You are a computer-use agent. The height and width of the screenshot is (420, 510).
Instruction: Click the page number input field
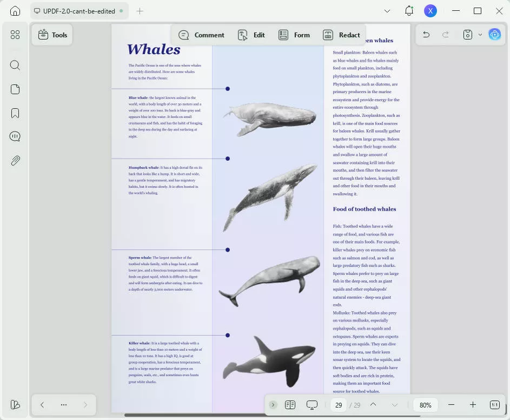click(339, 405)
